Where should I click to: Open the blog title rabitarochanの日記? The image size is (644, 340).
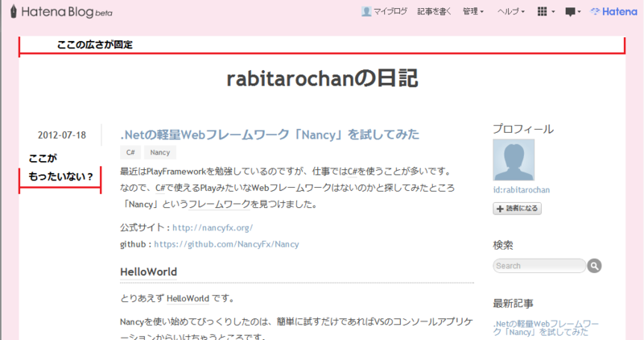pos(323,78)
